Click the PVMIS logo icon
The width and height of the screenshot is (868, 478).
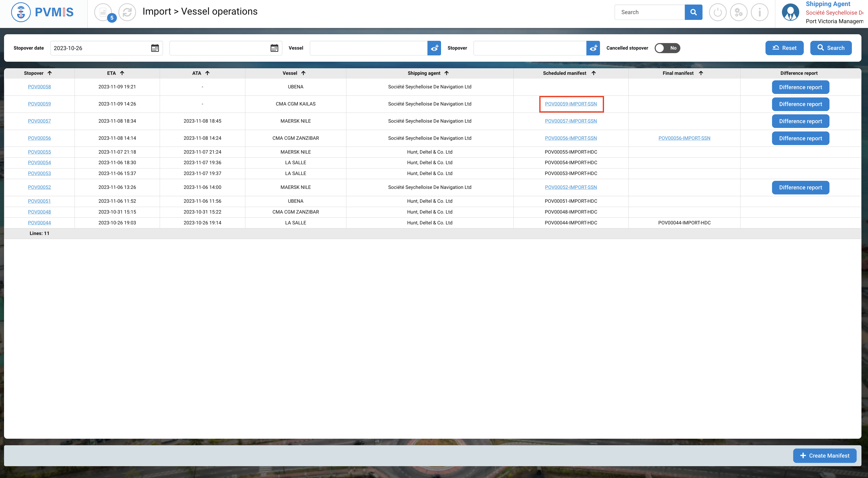point(21,12)
